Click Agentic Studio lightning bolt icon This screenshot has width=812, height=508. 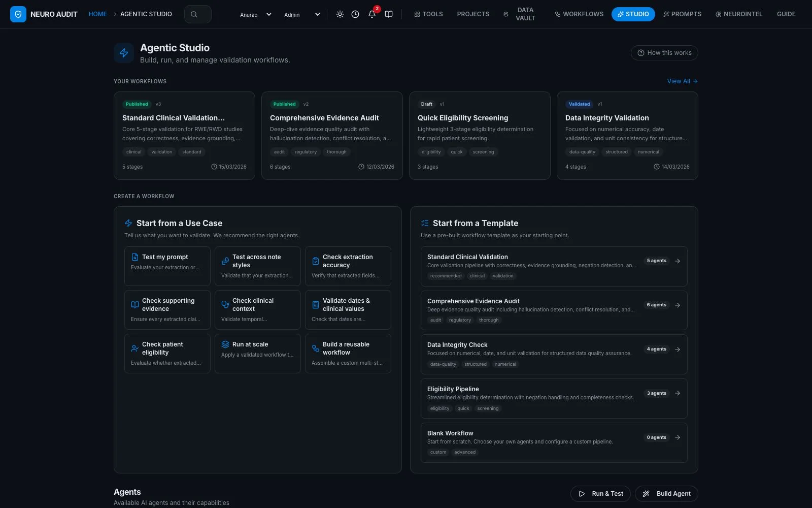(x=124, y=53)
